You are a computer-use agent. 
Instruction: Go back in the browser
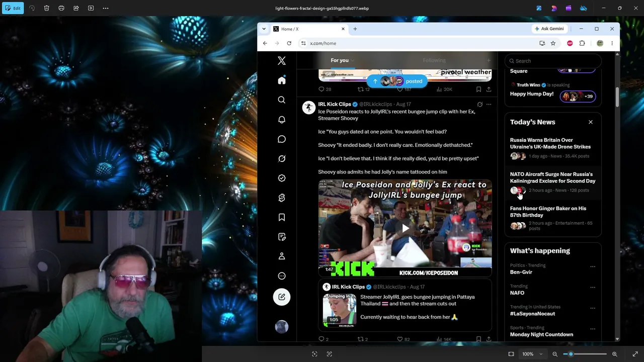(265, 43)
